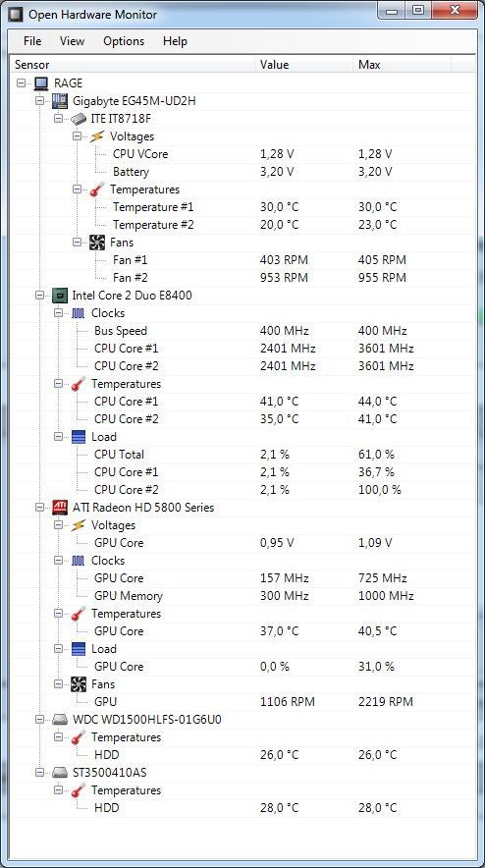Click the Clocks waveform icon under ATI Radeon
Screen dimensions: 485x868
click(79, 561)
